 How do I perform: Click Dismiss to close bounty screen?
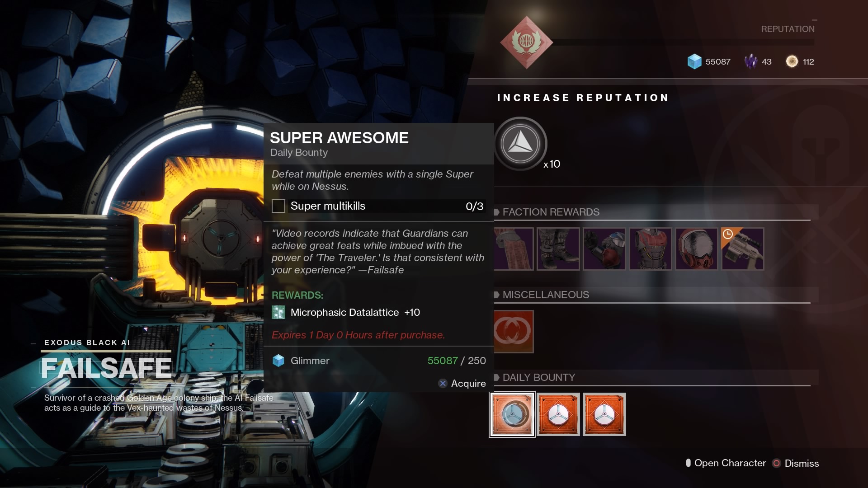(x=802, y=463)
